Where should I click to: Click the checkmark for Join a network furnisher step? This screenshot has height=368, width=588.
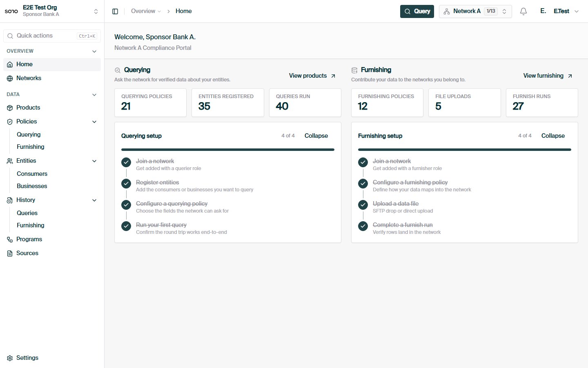363,162
